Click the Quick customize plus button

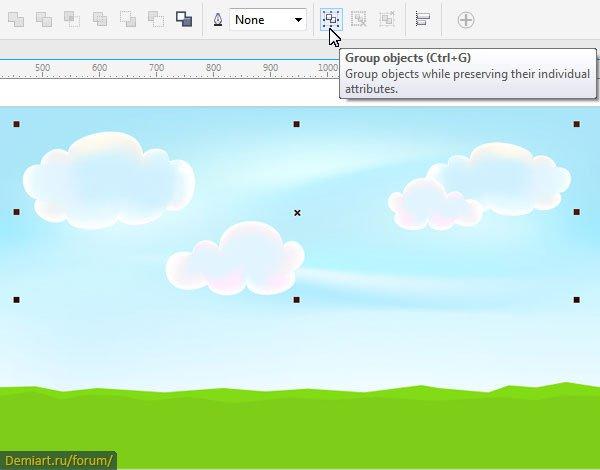click(x=466, y=20)
